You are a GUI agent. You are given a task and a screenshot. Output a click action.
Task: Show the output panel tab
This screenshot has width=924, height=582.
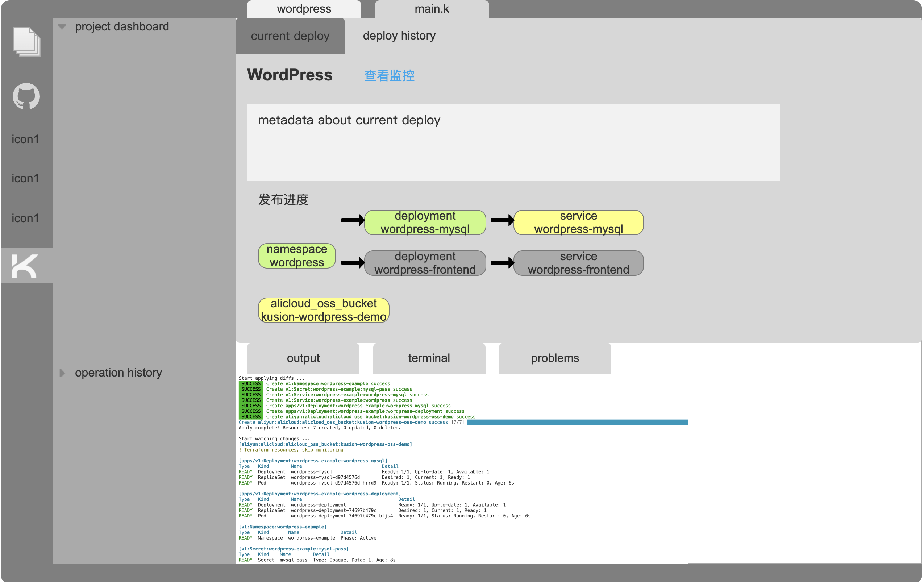tap(303, 358)
